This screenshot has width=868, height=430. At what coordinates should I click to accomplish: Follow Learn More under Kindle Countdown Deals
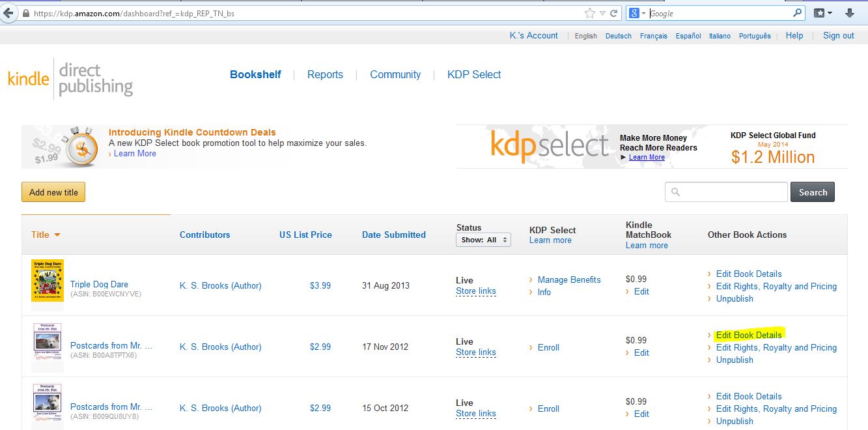pyautogui.click(x=135, y=154)
